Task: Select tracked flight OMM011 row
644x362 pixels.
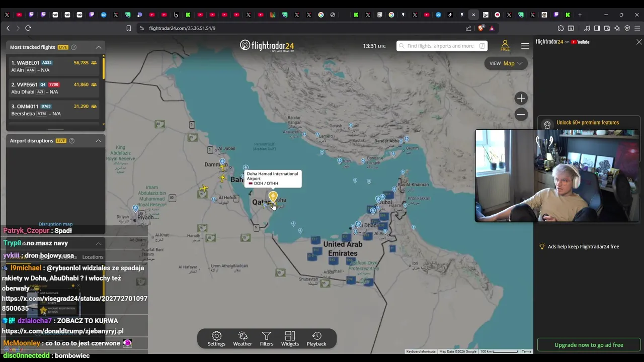Action: pos(54,110)
